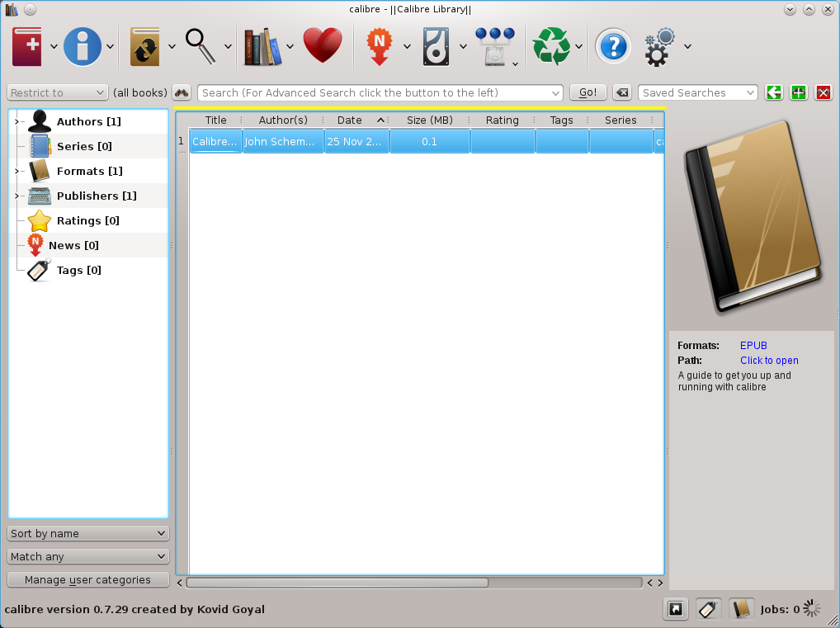Select Tags [0] in tag browser
The image size is (840, 628).
pos(78,270)
